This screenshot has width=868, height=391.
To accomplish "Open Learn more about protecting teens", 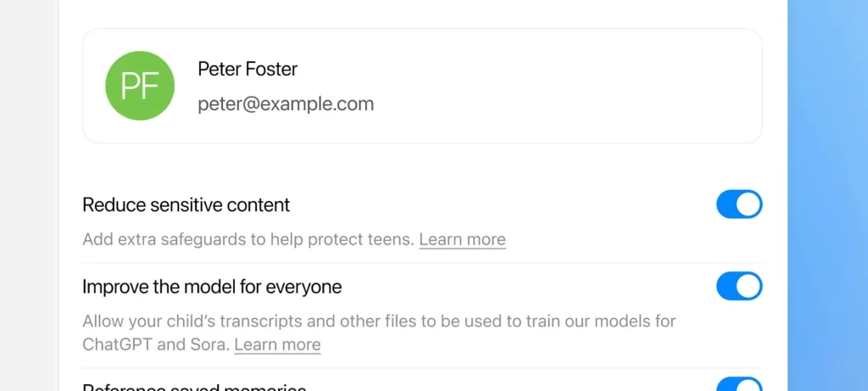I will click(462, 239).
